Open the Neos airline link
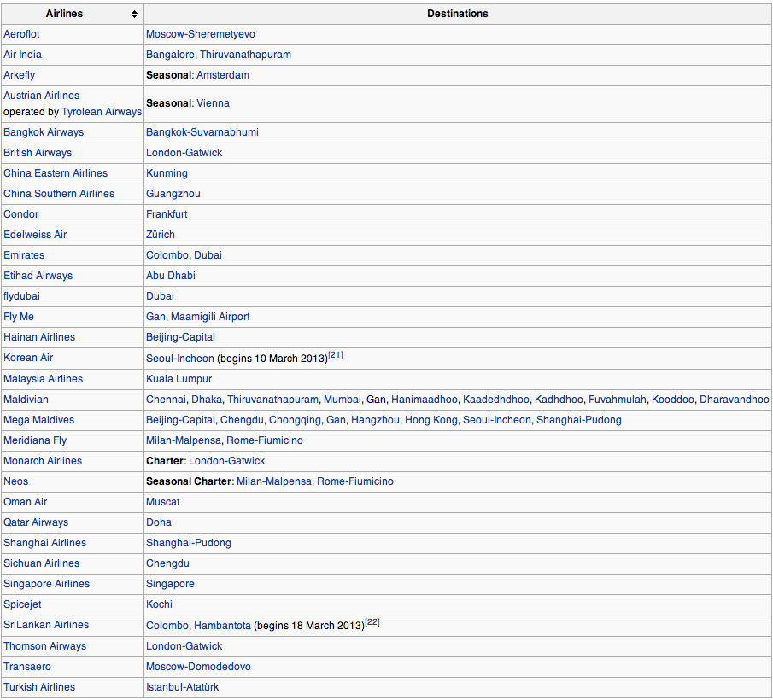The image size is (773, 700). tap(15, 481)
